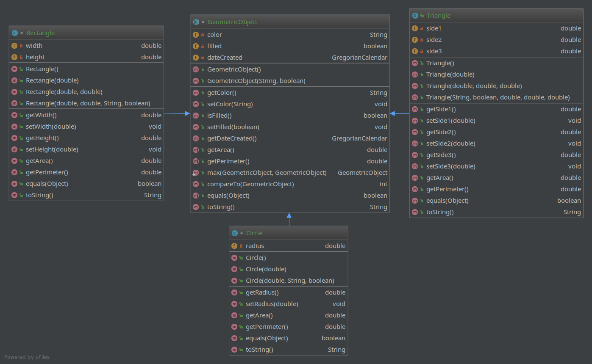Click the class icon on the Triangle header
The width and height of the screenshot is (592, 364).
coord(414,15)
